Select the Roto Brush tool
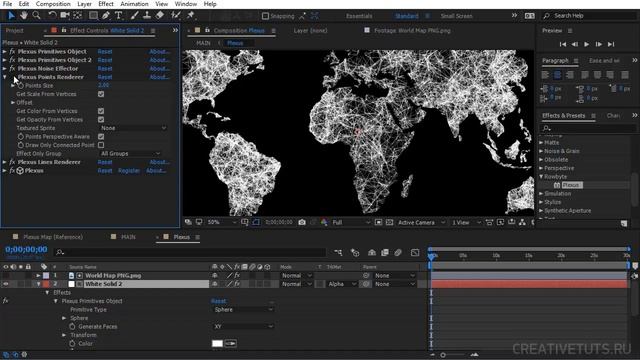The image size is (640, 360). pyautogui.click(x=176, y=16)
